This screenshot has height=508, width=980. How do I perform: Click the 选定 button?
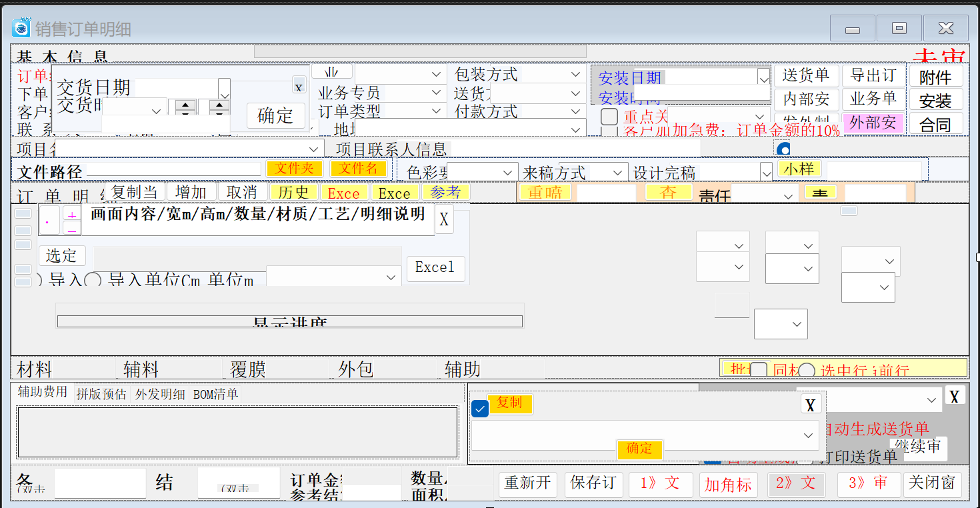(x=62, y=255)
